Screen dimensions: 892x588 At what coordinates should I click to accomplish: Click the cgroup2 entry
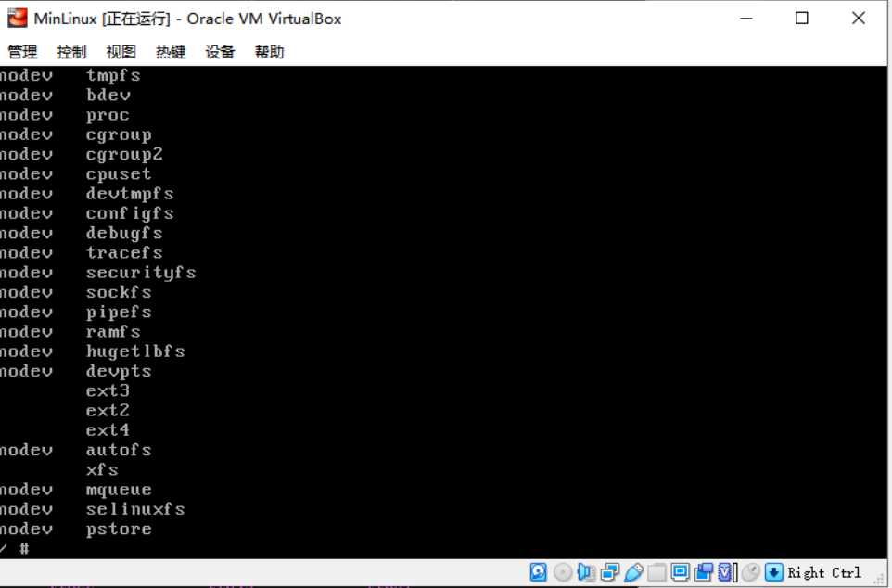[x=124, y=154]
